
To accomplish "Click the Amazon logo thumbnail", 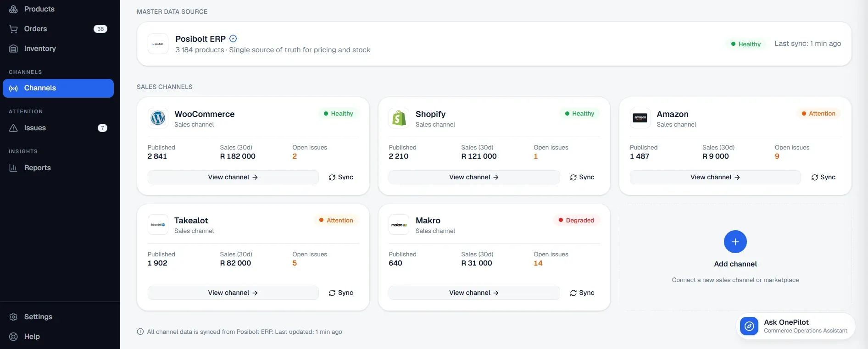I will 640,118.
